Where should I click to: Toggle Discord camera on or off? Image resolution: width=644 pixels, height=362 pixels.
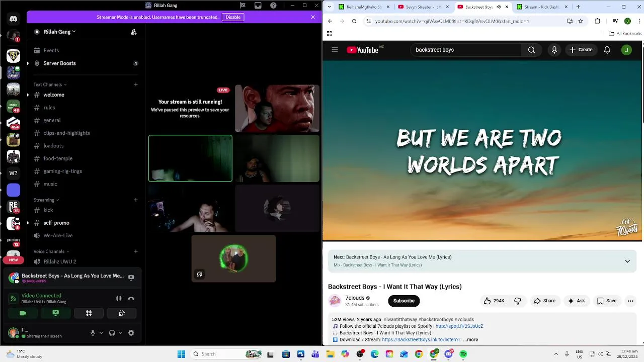tap(23, 313)
